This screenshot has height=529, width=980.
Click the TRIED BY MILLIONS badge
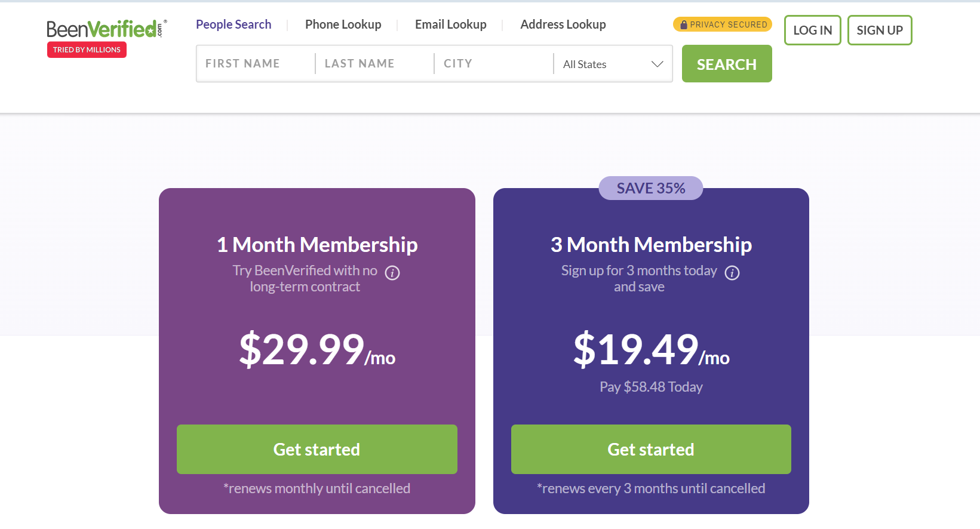86,50
